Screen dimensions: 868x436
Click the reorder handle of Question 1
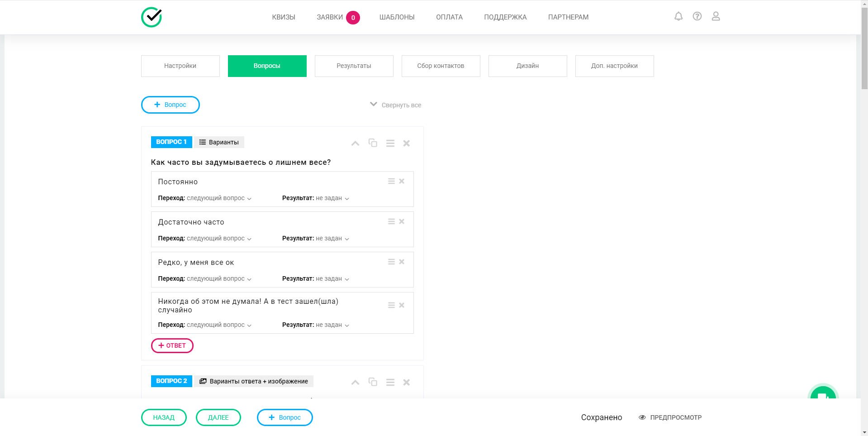tap(390, 143)
